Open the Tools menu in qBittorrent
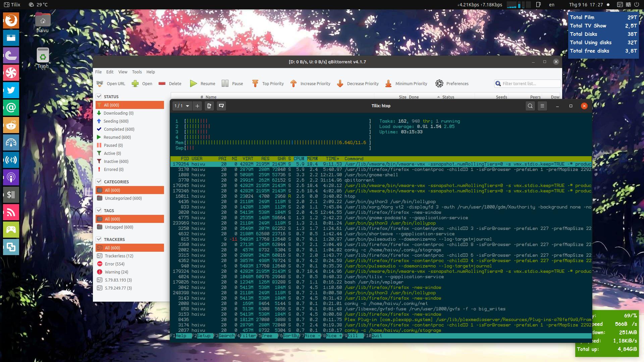The height and width of the screenshot is (362, 644). [137, 72]
